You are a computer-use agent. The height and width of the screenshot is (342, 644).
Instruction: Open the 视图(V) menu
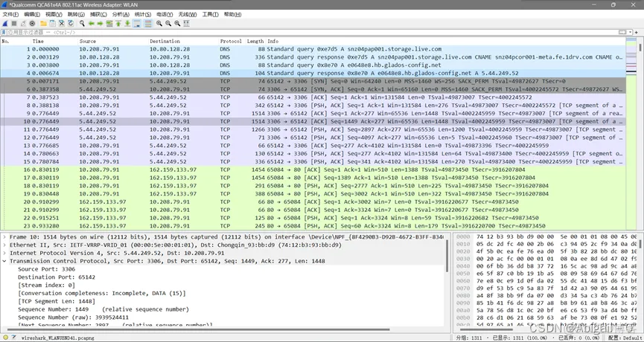(x=54, y=14)
